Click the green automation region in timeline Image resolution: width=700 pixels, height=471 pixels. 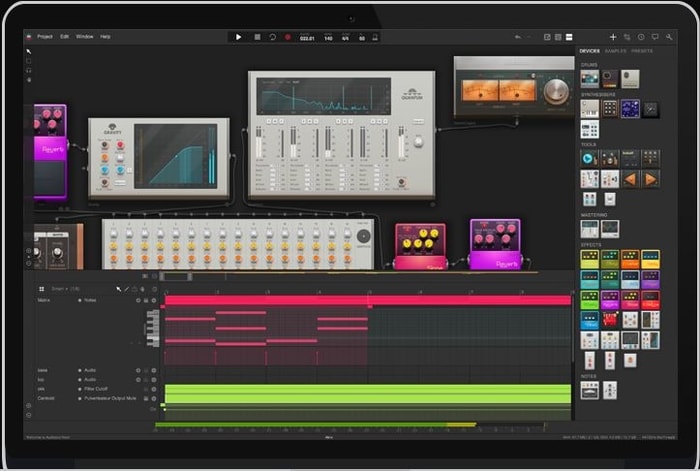368,394
